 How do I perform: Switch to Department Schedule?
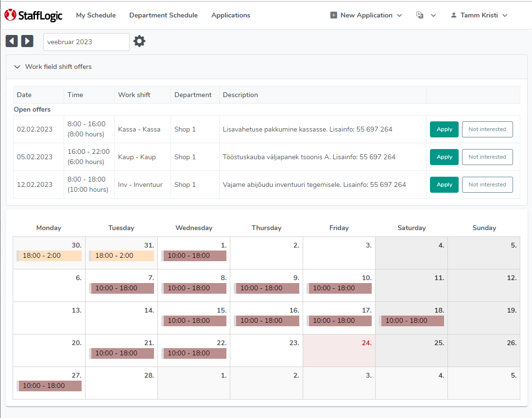pyautogui.click(x=163, y=15)
